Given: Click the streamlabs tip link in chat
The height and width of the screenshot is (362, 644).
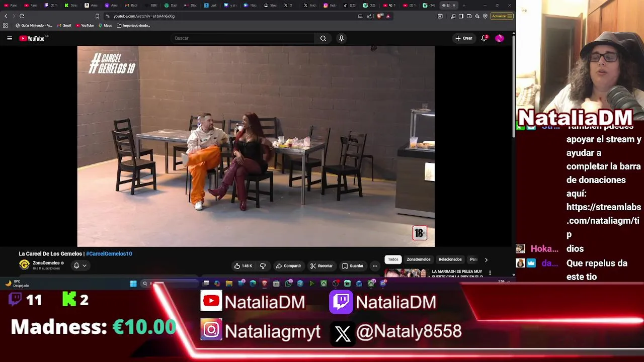Looking at the screenshot, I should [603, 220].
